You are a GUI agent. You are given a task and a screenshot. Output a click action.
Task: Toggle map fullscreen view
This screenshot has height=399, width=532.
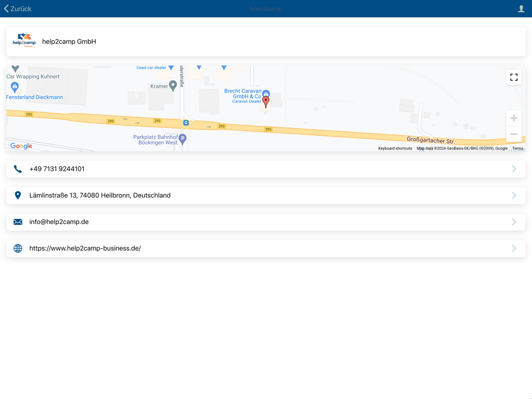click(x=514, y=77)
